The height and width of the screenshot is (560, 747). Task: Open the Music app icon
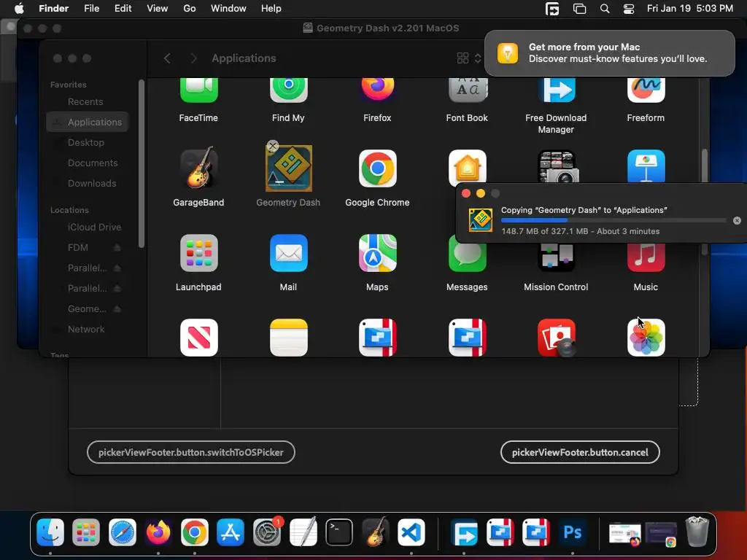click(x=646, y=257)
